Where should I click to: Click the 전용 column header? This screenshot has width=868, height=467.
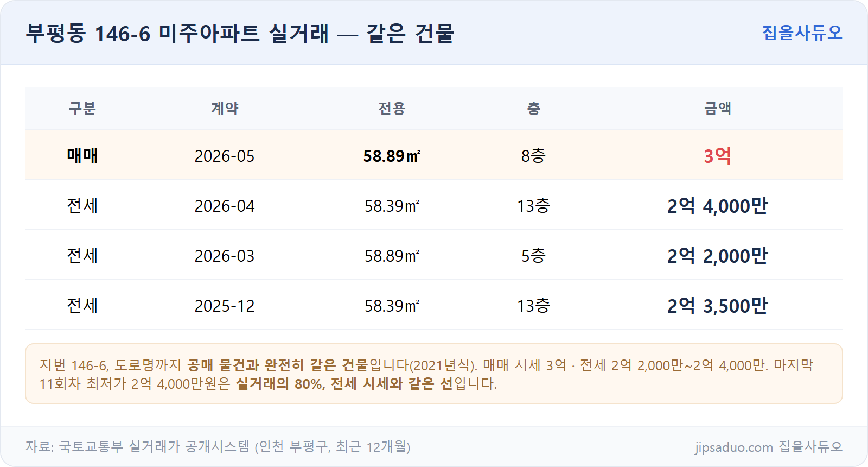[x=392, y=109]
